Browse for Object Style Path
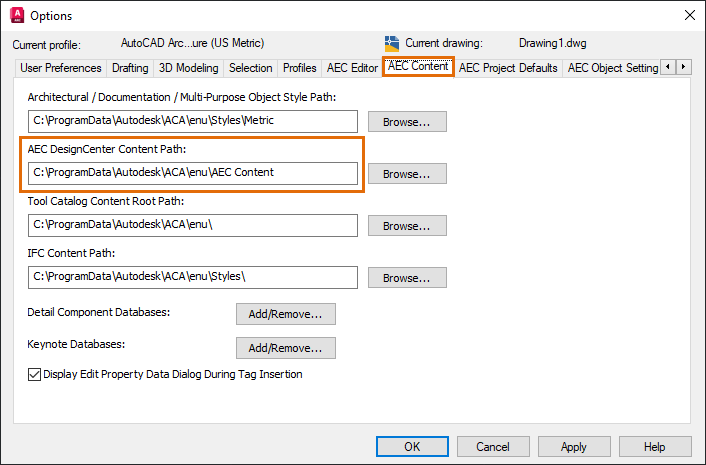This screenshot has height=465, width=706. [x=407, y=122]
